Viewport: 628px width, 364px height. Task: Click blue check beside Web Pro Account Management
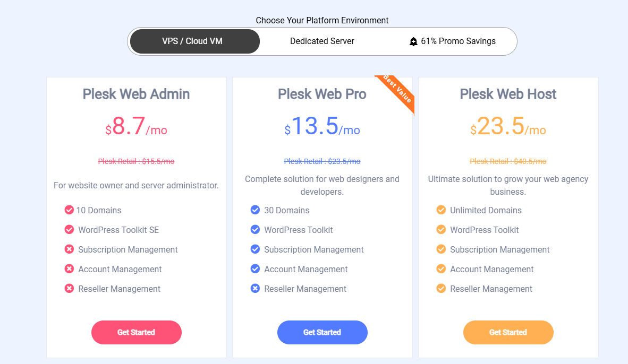255,269
